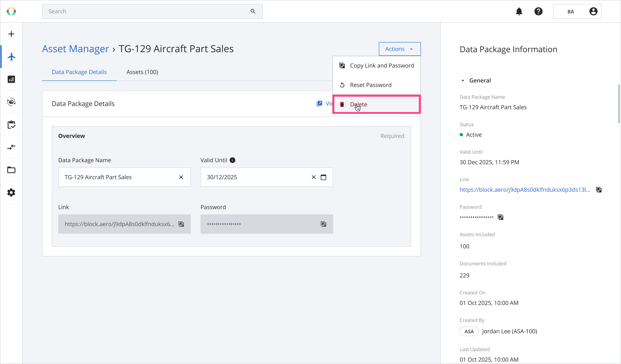Copy link icon in Overview Link field
The height and width of the screenshot is (364, 621).
[x=181, y=224]
